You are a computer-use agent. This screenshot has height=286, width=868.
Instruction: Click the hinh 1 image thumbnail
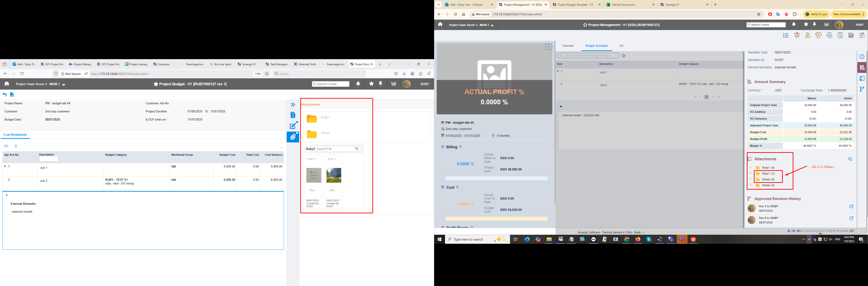point(333,175)
